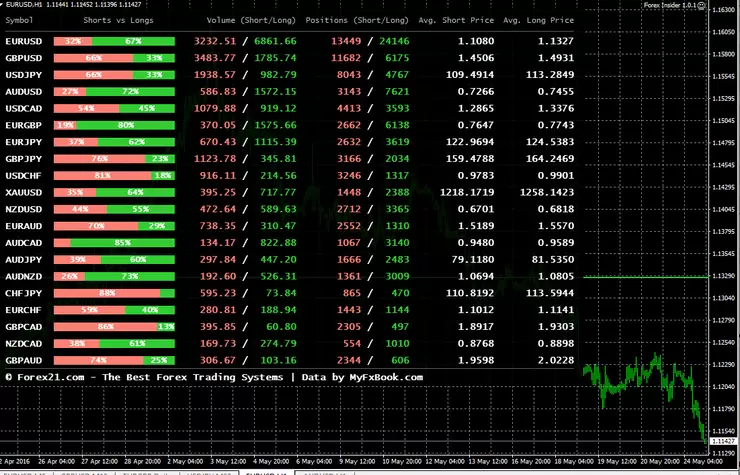This screenshot has height=475, width=740.
Task: Select the EURUSD symbol row label
Action: point(24,42)
